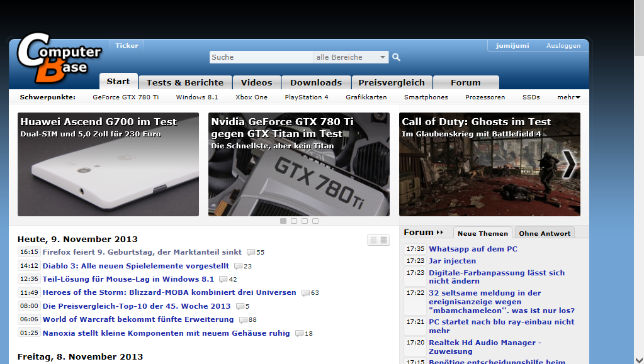Select first carousel page indicator
This screenshot has width=644, height=364.
[283, 221]
